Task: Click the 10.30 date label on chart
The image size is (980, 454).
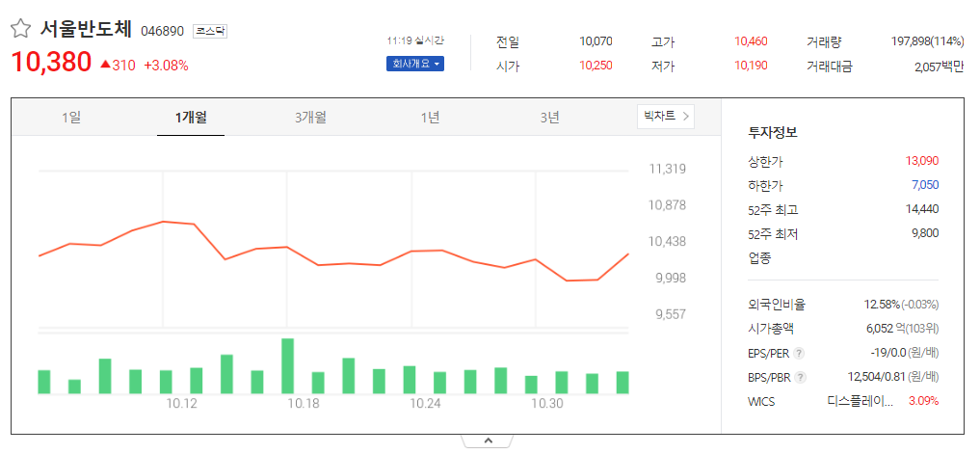Action: [547, 404]
